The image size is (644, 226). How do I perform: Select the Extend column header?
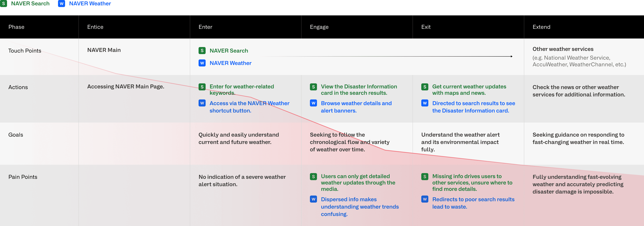(x=541, y=27)
